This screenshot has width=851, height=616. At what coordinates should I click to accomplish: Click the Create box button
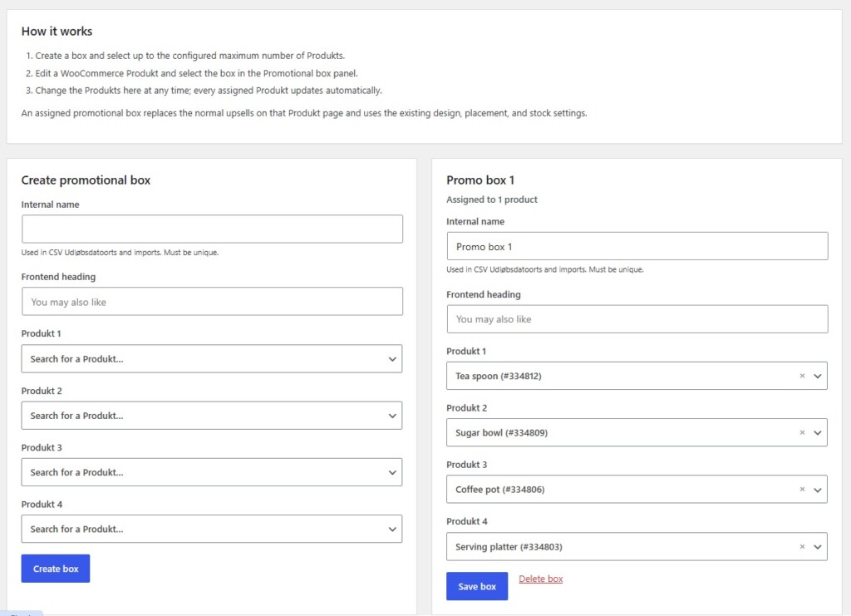pos(56,569)
